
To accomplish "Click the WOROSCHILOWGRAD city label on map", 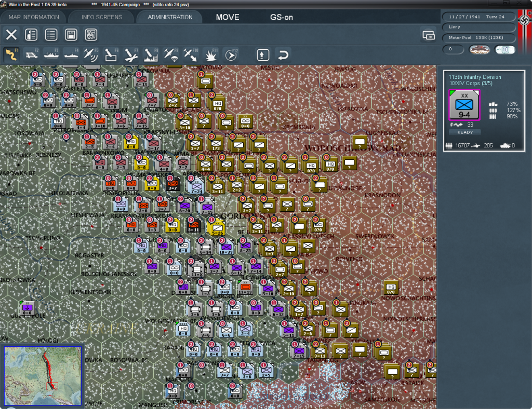I will (353, 148).
